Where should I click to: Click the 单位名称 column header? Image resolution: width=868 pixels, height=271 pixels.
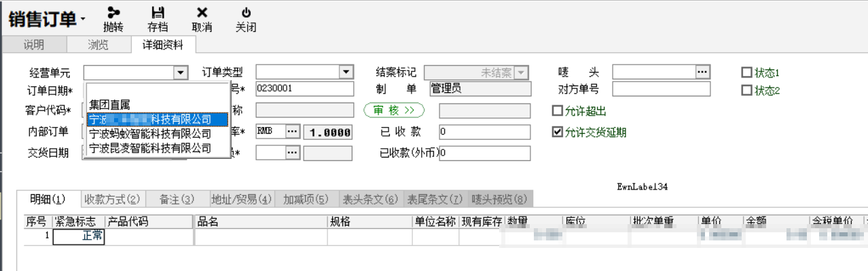click(x=435, y=221)
